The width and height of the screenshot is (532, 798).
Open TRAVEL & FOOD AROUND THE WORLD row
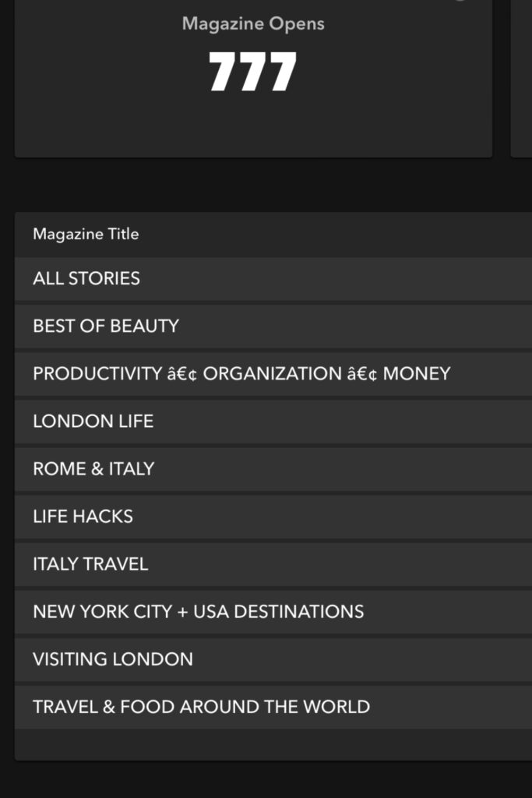[273, 707]
